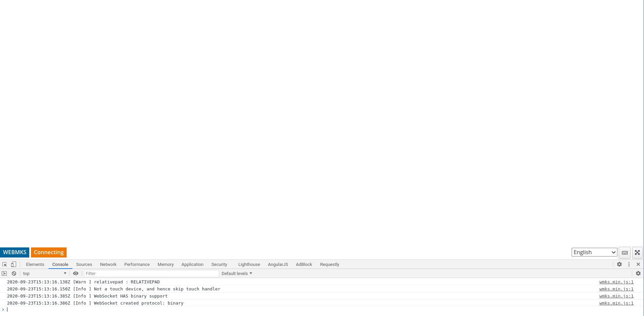Select the Console tab
Screen dimensions: 644x316
click(x=60, y=265)
